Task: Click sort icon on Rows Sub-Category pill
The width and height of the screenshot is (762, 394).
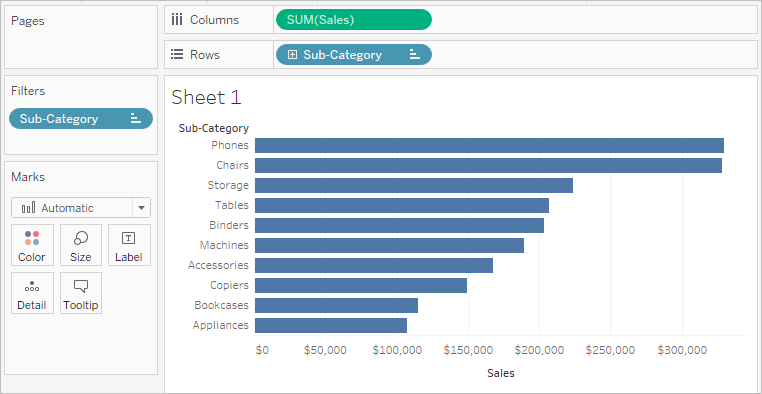Action: 415,54
